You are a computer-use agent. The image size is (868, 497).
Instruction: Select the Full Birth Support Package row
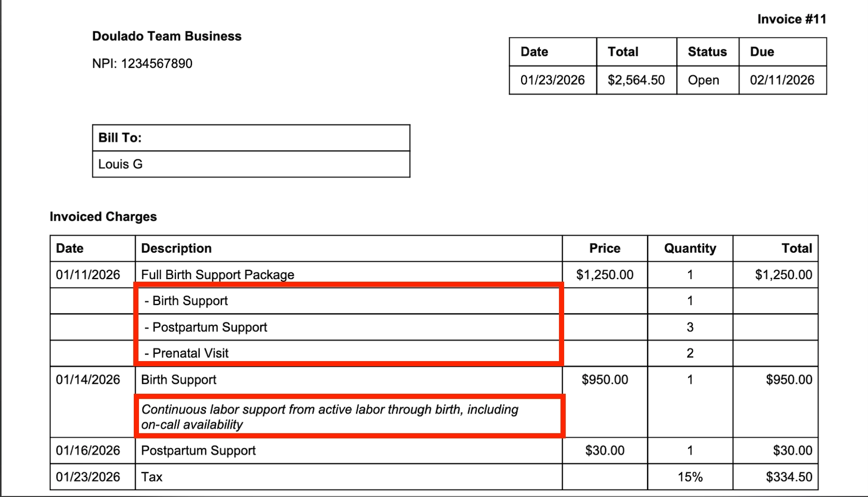pyautogui.click(x=434, y=274)
